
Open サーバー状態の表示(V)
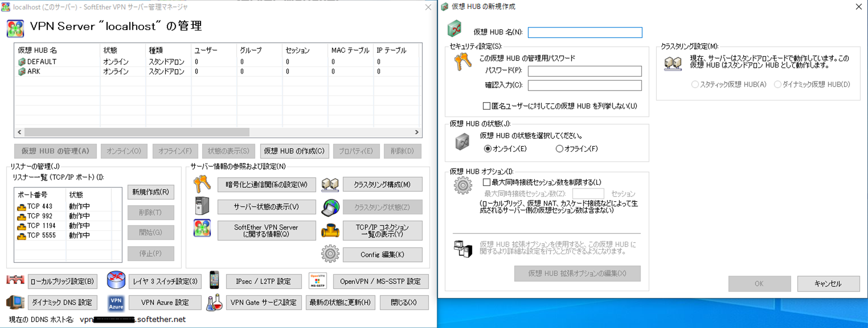tap(266, 206)
